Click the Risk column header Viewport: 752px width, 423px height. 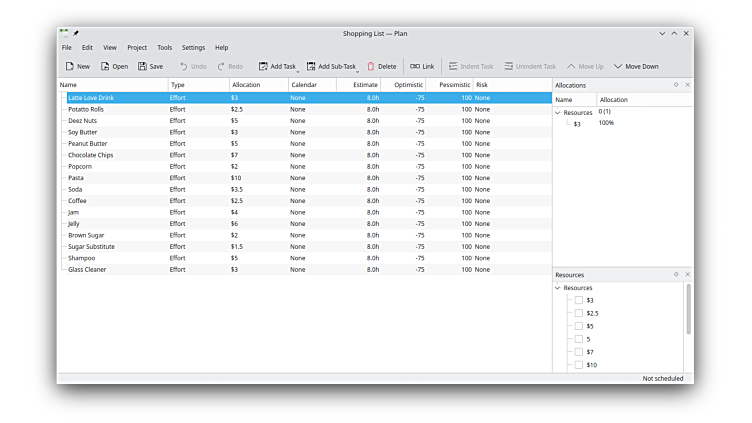tap(482, 85)
